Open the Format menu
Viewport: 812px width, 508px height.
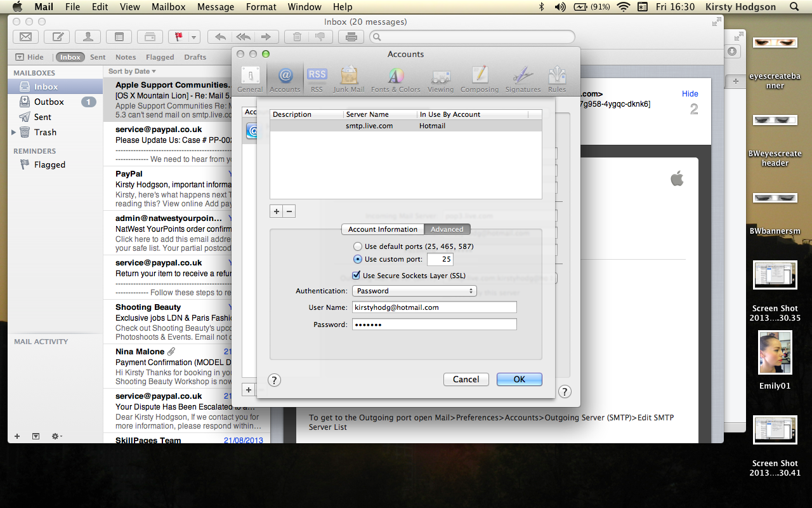point(261,7)
